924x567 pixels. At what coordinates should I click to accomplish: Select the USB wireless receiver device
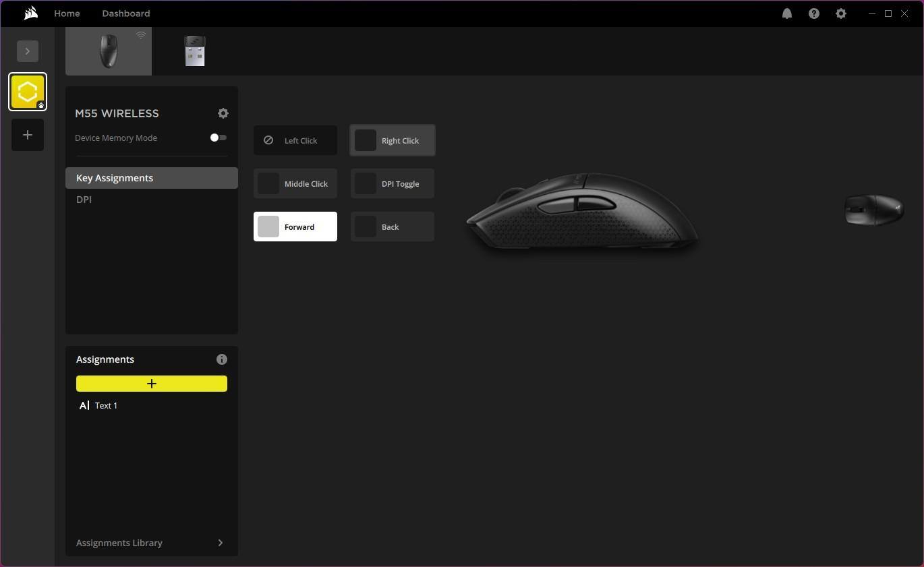[x=194, y=51]
